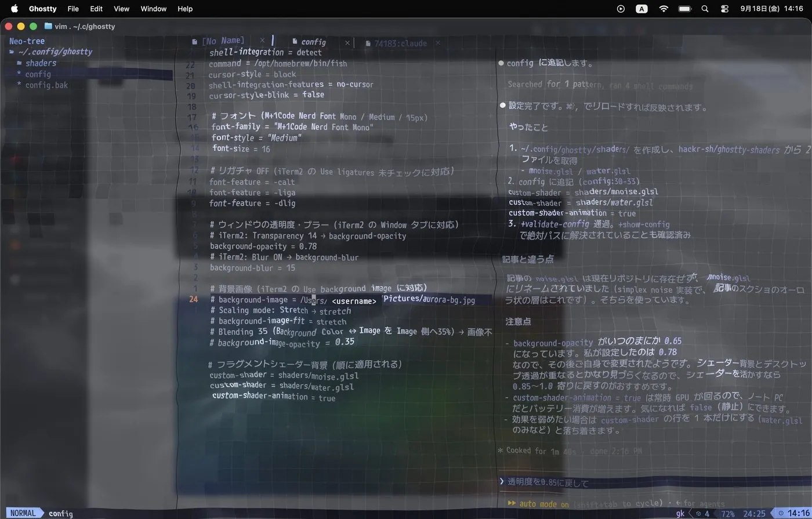Screen dimensions: 812x519
Task: Click the cube icon beside '4' in statusline
Action: point(699,514)
